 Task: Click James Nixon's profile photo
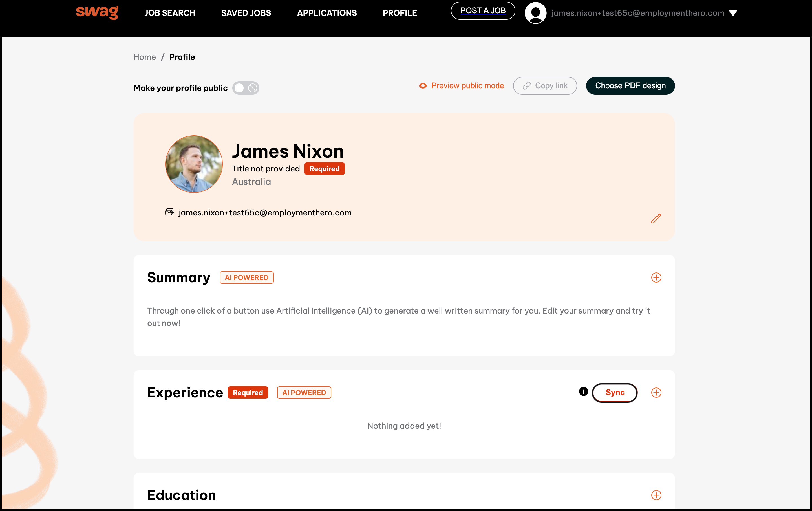tap(194, 164)
